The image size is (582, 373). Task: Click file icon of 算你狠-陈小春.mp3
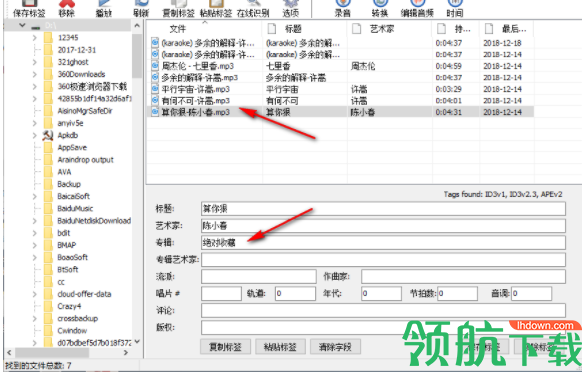click(x=155, y=112)
